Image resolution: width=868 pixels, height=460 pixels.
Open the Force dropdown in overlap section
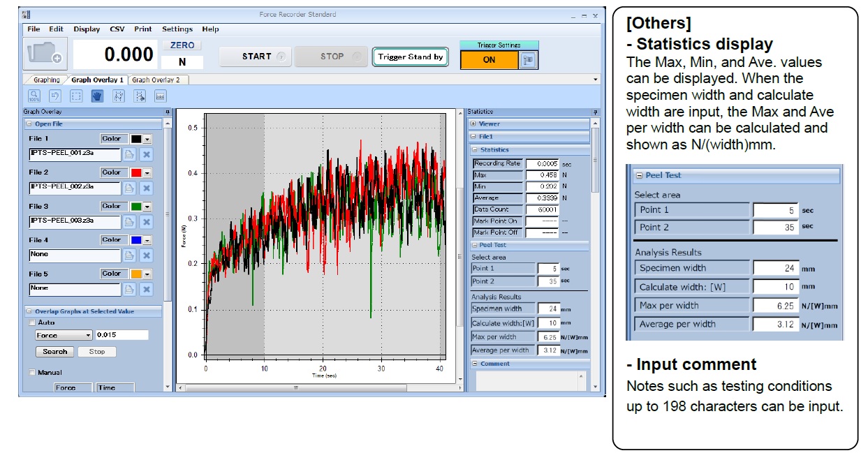pos(88,336)
